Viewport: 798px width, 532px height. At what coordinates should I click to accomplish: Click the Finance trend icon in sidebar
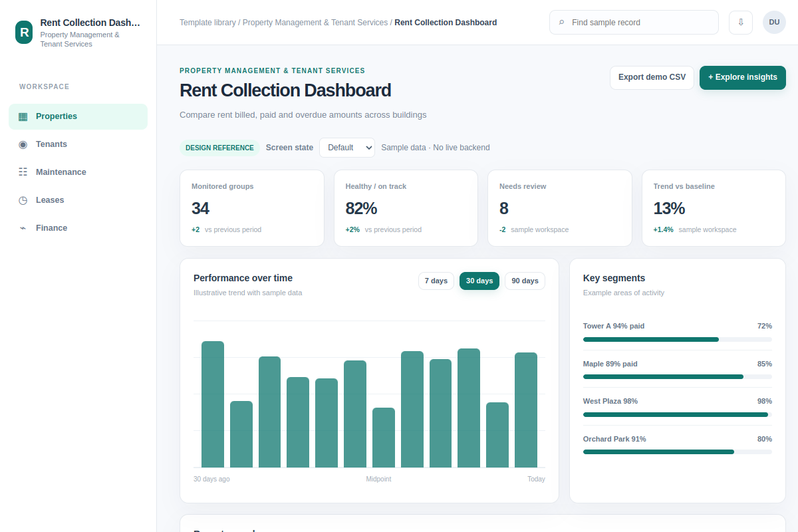click(x=23, y=228)
